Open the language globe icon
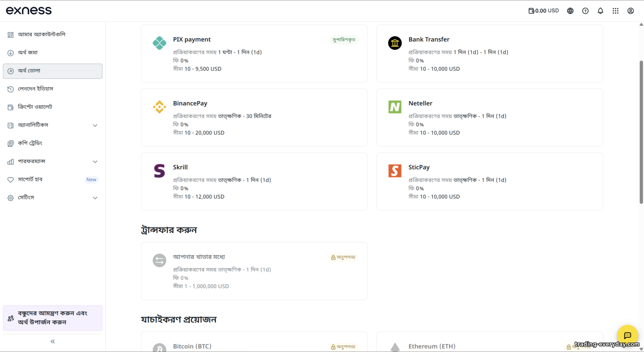Viewport: 644px width, 352px height. tap(570, 11)
